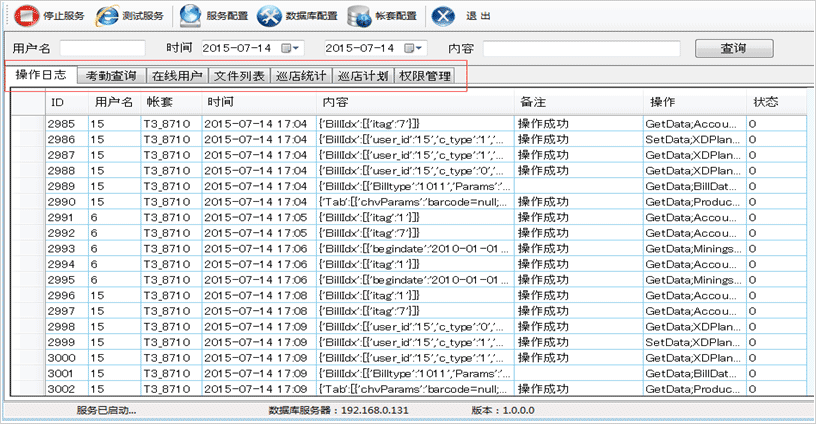816x424 pixels.
Task: Sort by the 时间 column header
Action: tap(260, 102)
